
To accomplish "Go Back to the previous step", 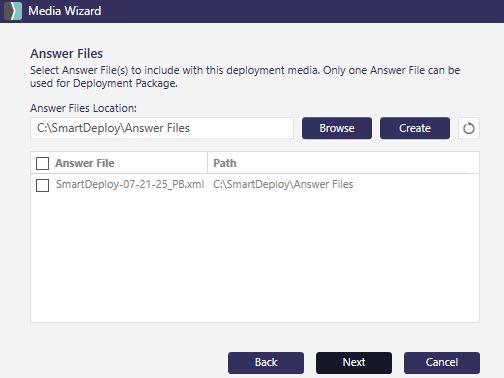I will (266, 363).
